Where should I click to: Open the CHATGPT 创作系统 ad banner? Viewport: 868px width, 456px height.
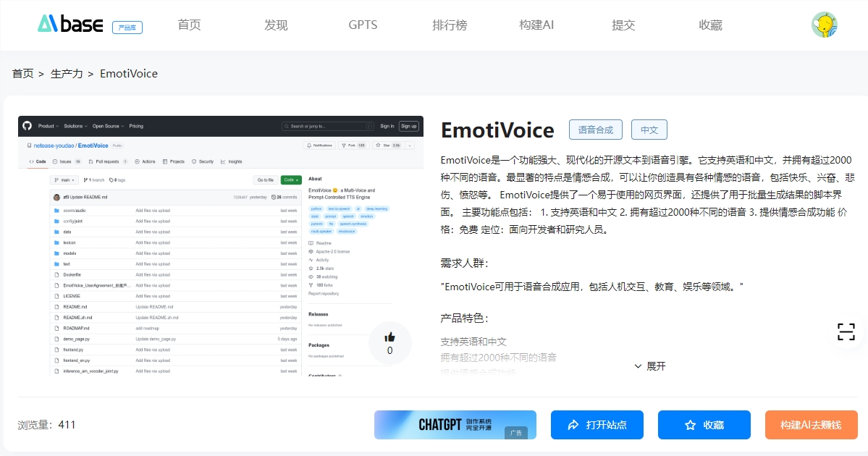455,425
